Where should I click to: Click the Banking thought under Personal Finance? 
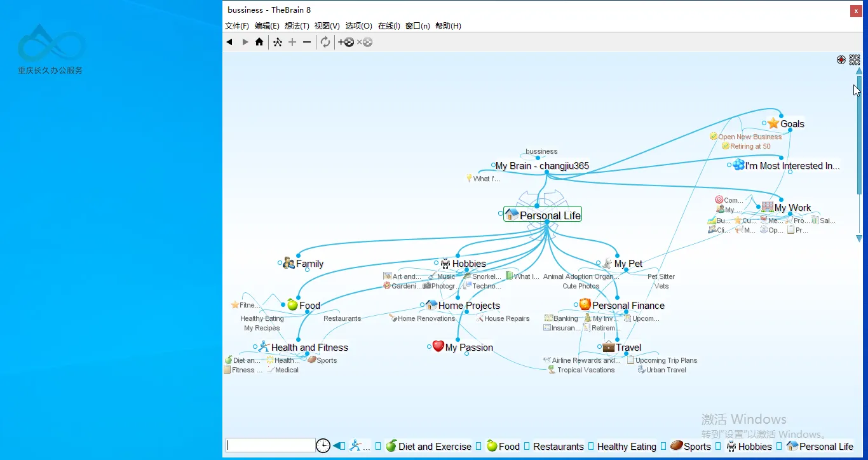tap(561, 319)
